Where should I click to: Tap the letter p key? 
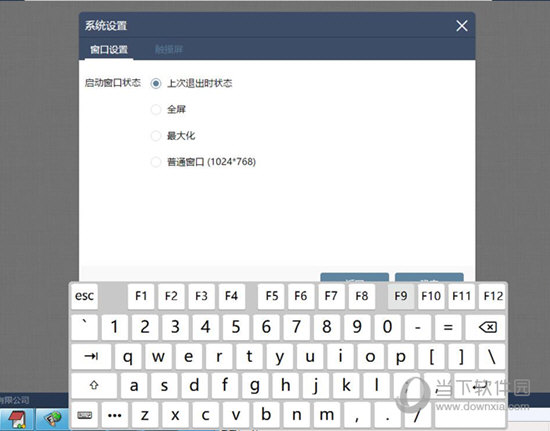401,356
